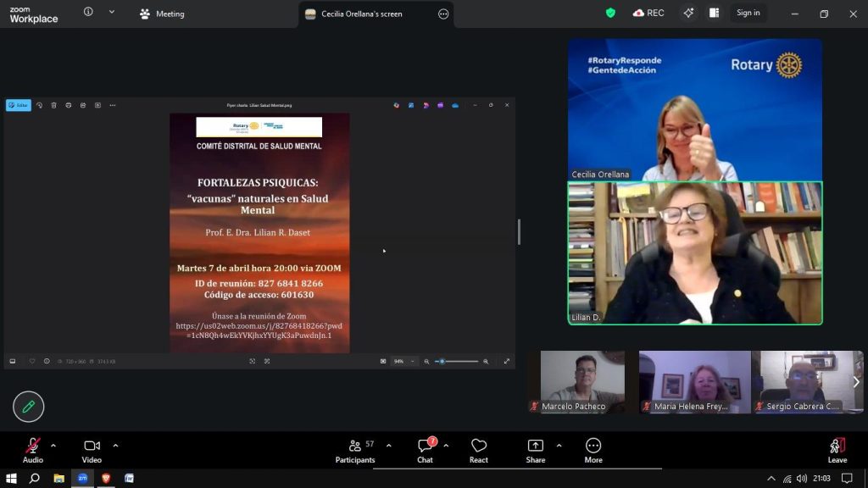Expand video settings arrow beside Video
868x488 pixels.
pyautogui.click(x=115, y=446)
